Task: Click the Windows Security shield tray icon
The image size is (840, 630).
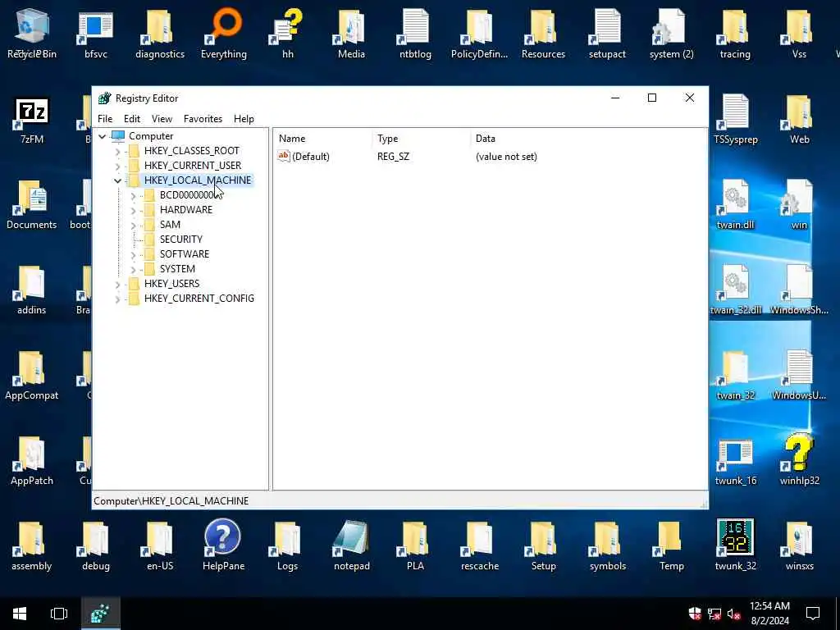Action: click(695, 614)
